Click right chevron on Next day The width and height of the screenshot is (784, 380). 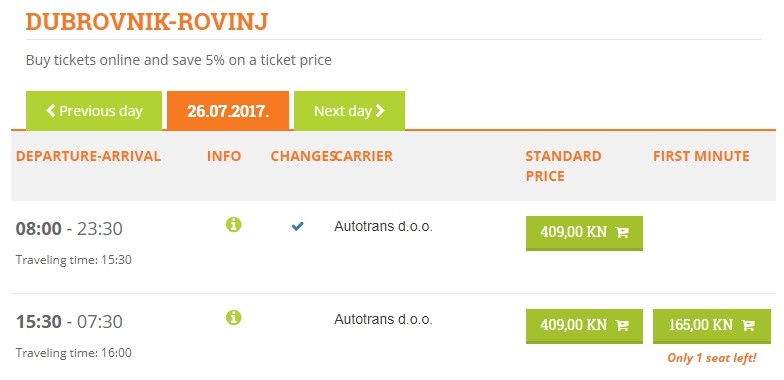pyautogui.click(x=380, y=110)
